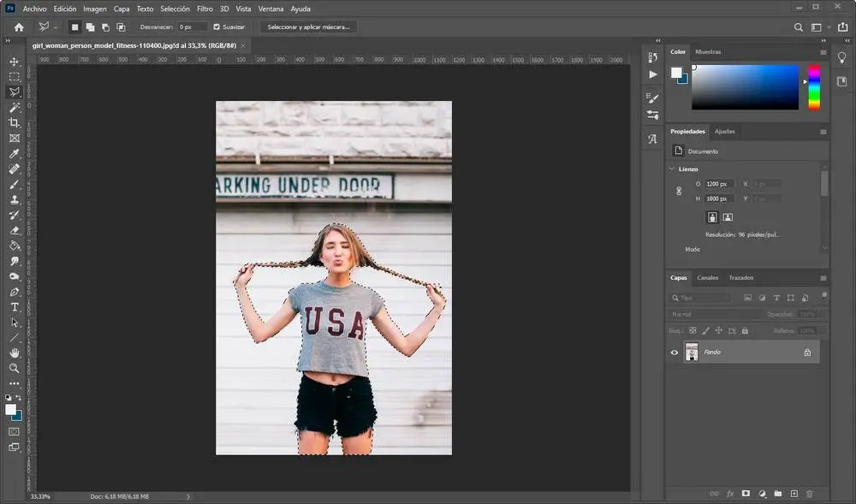
Task: Click Seleccionar y aplicar máscara button
Action: tap(308, 27)
